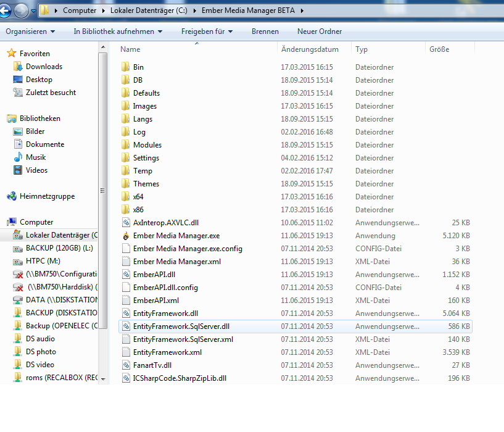Sort by the Änderungsdatum column header
504x432 pixels.
314,49
